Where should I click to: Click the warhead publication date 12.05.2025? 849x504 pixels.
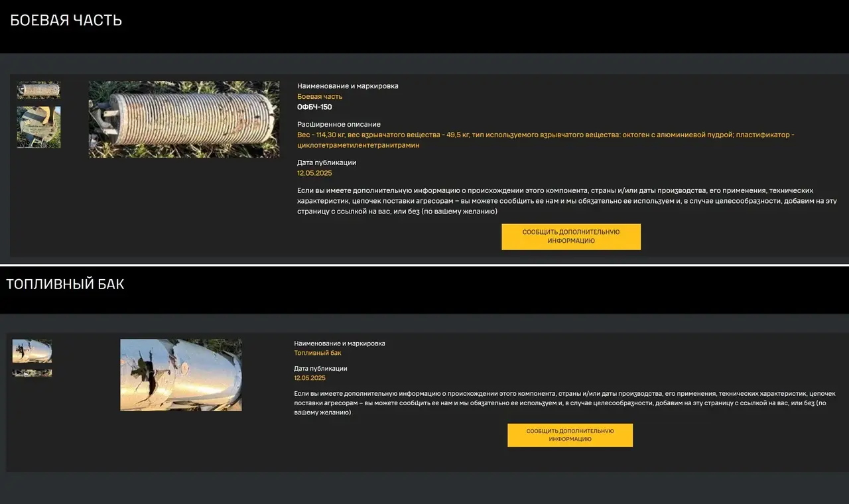tap(314, 173)
